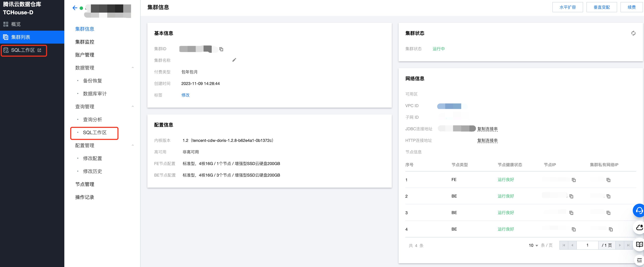The width and height of the screenshot is (644, 267).
Task: Collapse the 查询管理 menu section
Action: click(x=133, y=106)
